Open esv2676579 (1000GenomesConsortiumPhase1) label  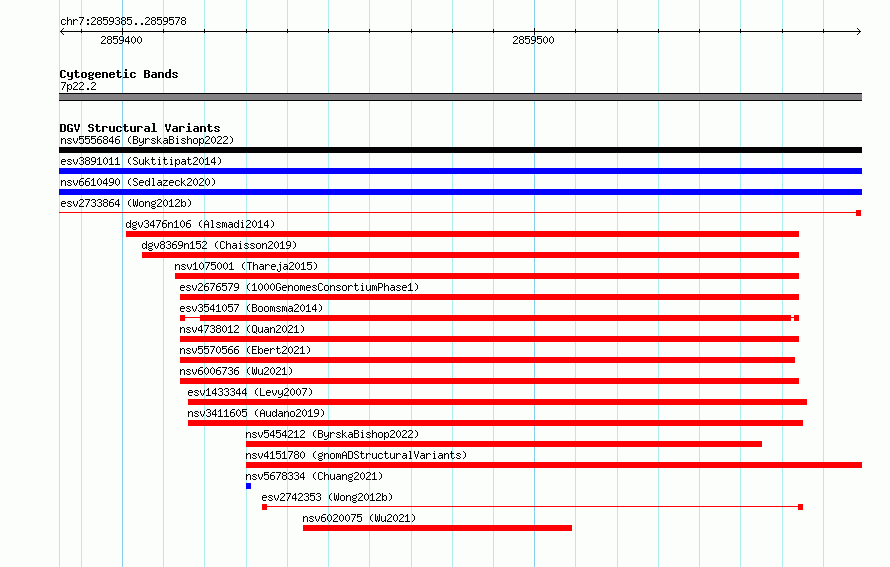[x=299, y=287]
